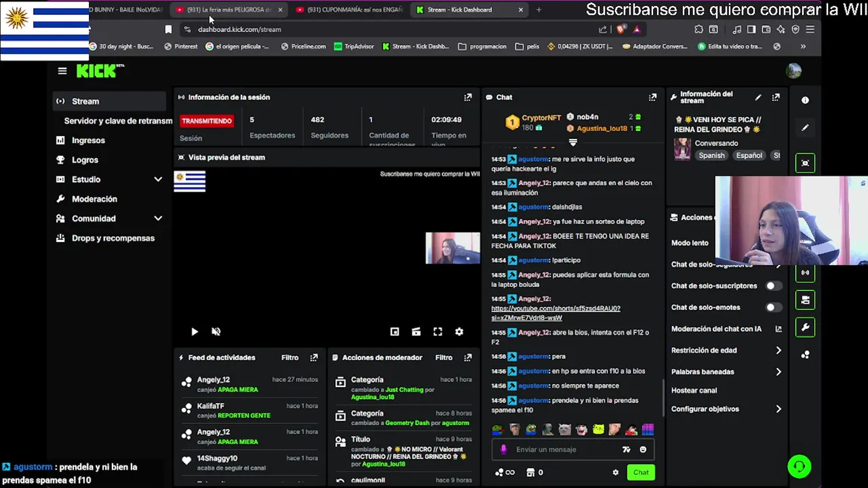The height and width of the screenshot is (488, 868).
Task: Open Moderación del chat con IA external link
Action: 778,329
